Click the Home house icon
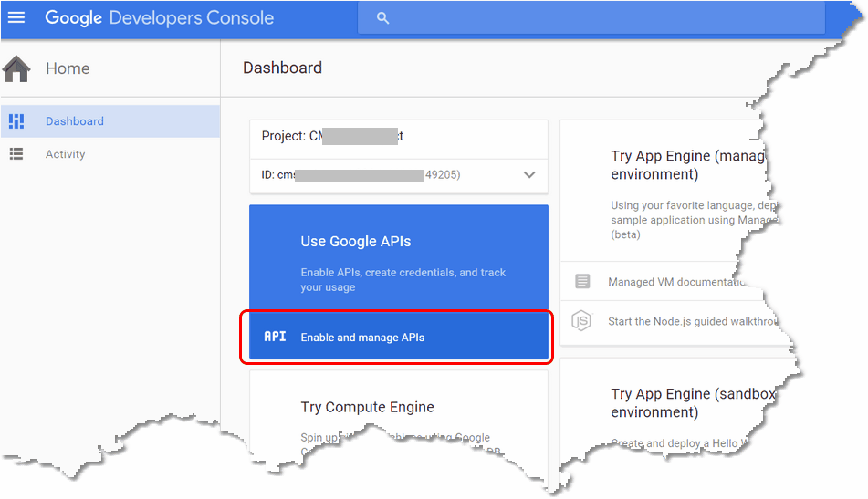This screenshot has width=868, height=499. click(x=16, y=68)
